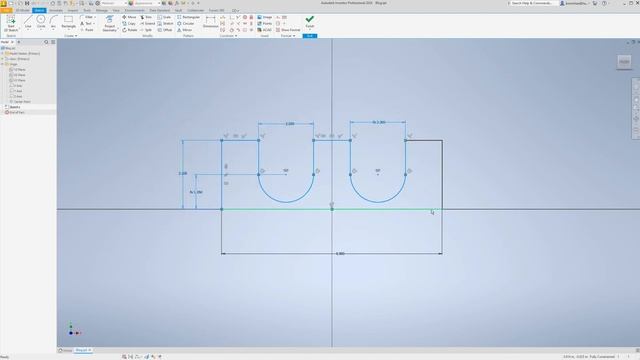Screen dimensions: 640x360
Task: Select the Move tool
Action: (x=129, y=17)
